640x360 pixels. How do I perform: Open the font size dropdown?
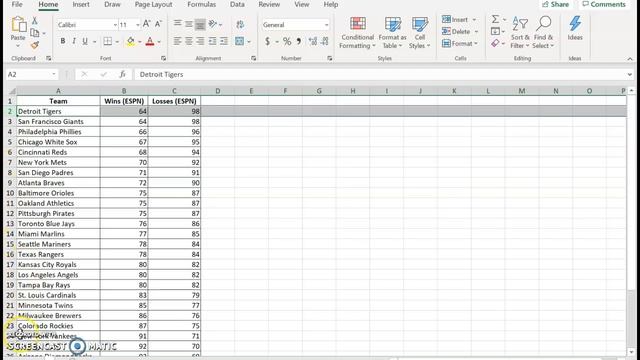pyautogui.click(x=138, y=25)
